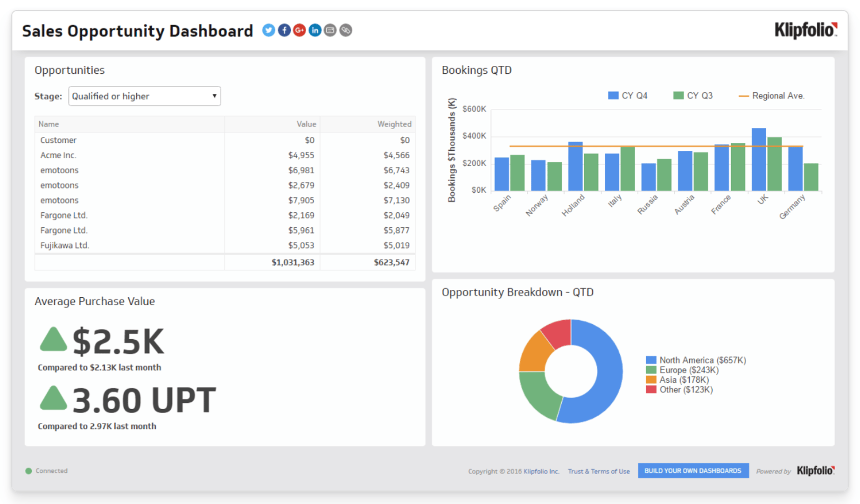Sort the Weighted column header
Viewport: 860px width, 504px height.
[x=394, y=124]
